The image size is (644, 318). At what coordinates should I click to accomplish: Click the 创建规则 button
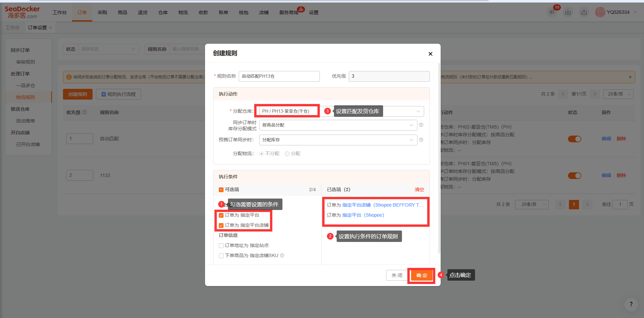(78, 94)
